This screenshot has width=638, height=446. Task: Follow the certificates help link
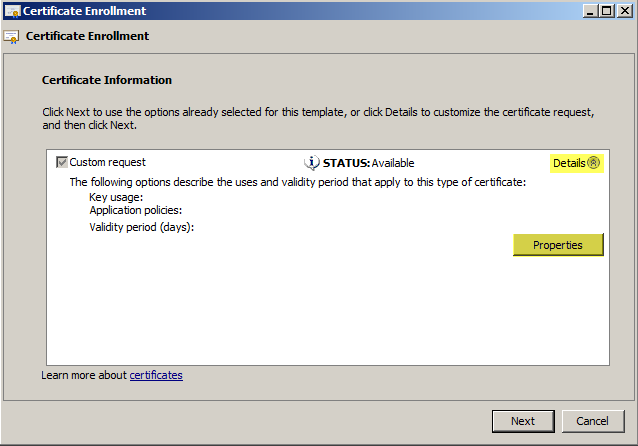156,375
